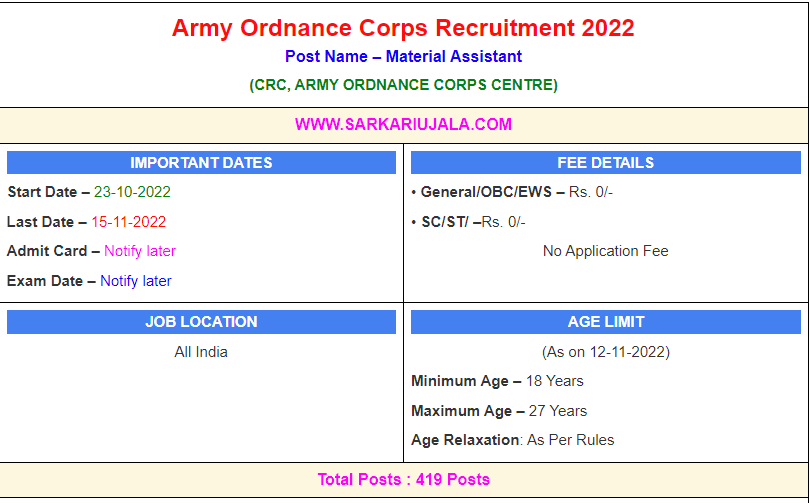
Task: Click the FEE DETAILS header
Action: pyautogui.click(x=605, y=163)
